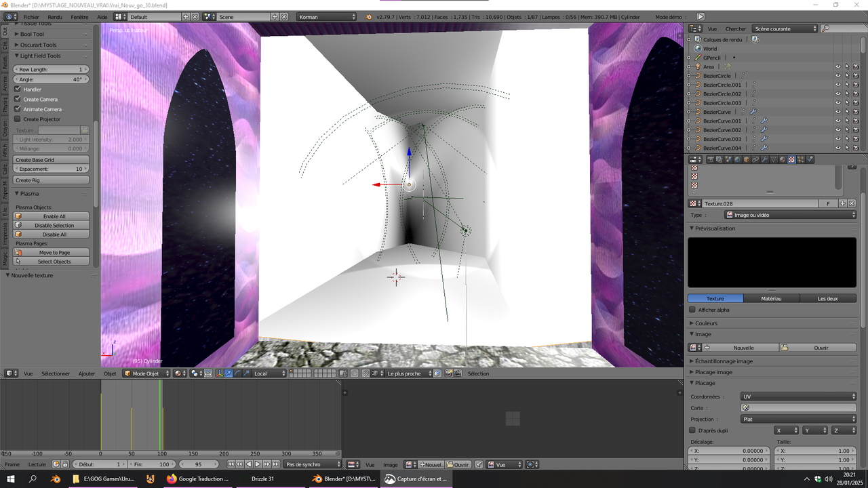Click the plus icon to duplicate Texture.028
The width and height of the screenshot is (868, 488).
click(843, 203)
